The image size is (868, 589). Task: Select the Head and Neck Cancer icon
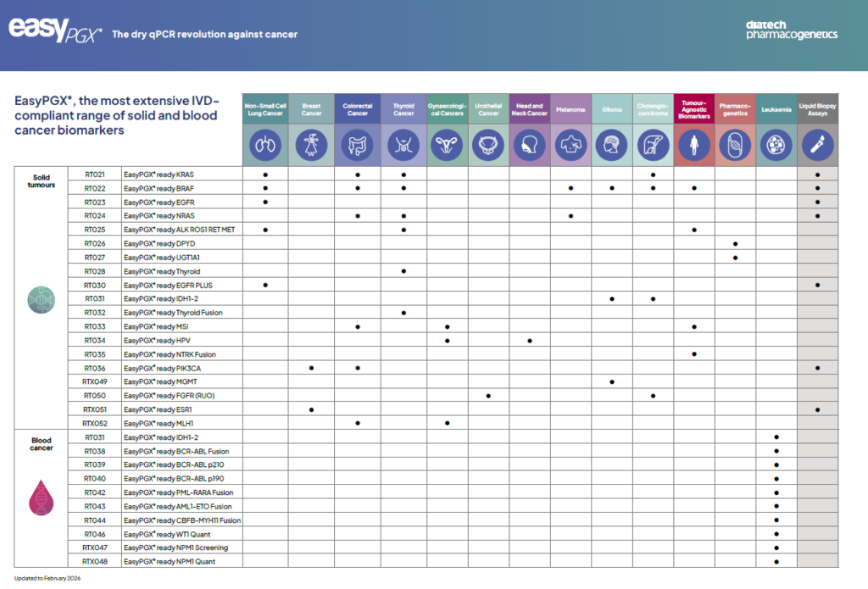pos(530,146)
